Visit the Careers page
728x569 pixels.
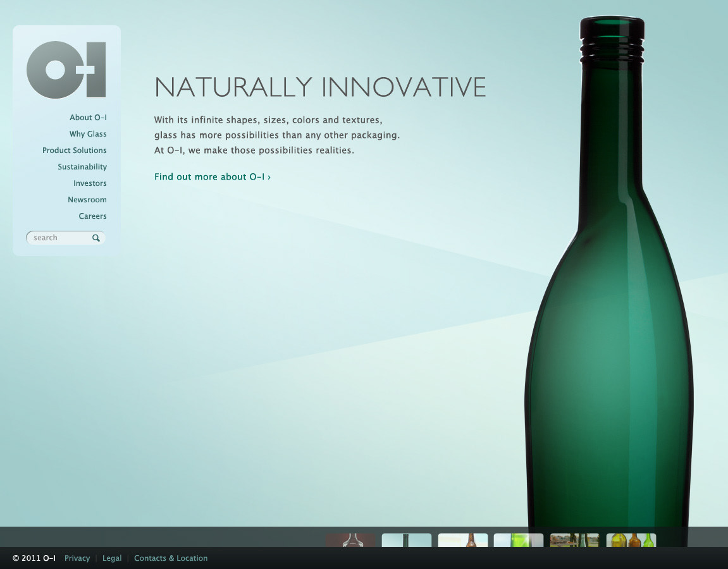tap(93, 216)
